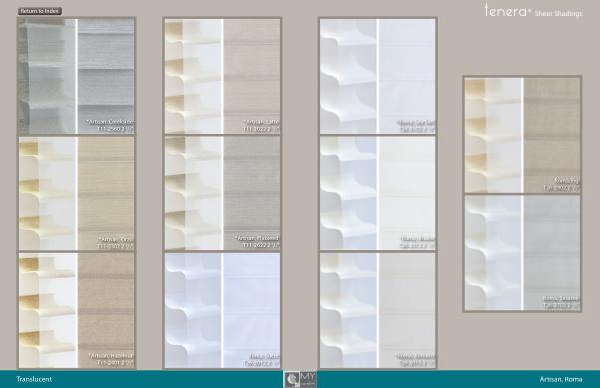Screen dimensions: 600x388
Task: Choose the Artisan Latte fabric swatch
Action: 252,76
